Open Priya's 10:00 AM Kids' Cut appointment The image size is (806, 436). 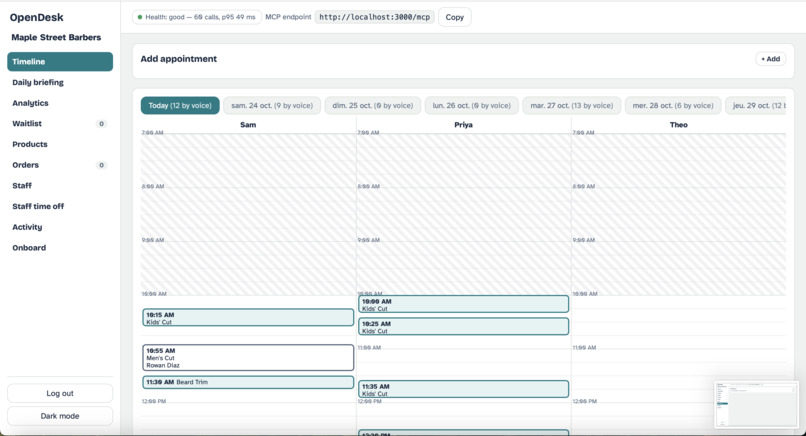pyautogui.click(x=463, y=304)
